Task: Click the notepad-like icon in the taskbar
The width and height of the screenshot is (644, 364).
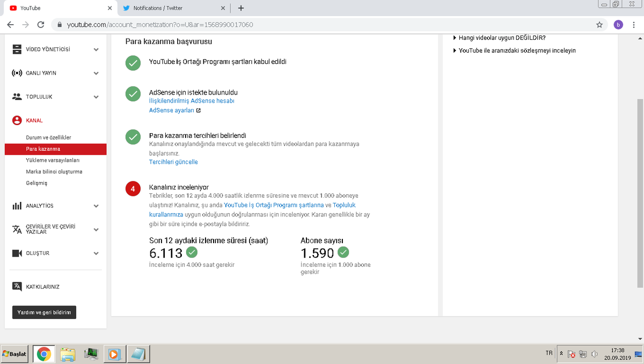Action: pos(138,354)
